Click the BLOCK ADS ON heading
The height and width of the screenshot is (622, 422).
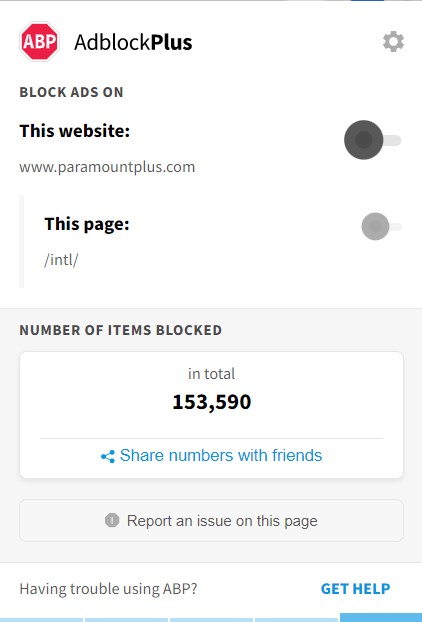pos(71,92)
